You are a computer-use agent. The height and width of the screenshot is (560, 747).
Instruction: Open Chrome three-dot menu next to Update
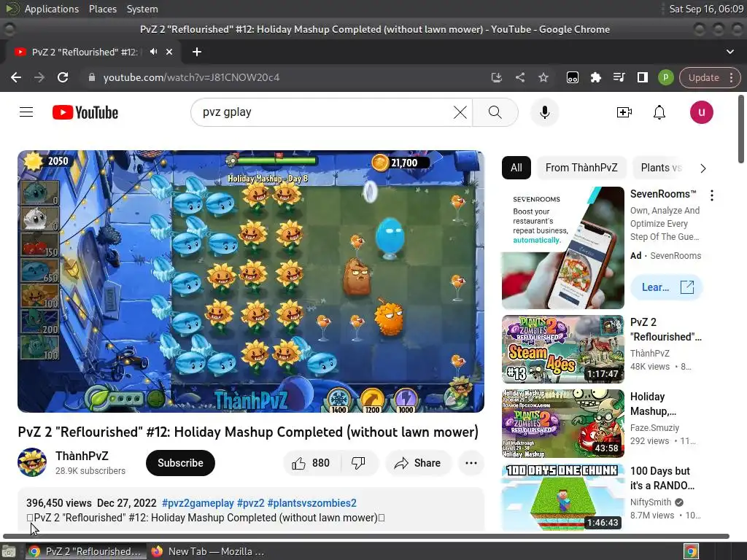pyautogui.click(x=731, y=77)
